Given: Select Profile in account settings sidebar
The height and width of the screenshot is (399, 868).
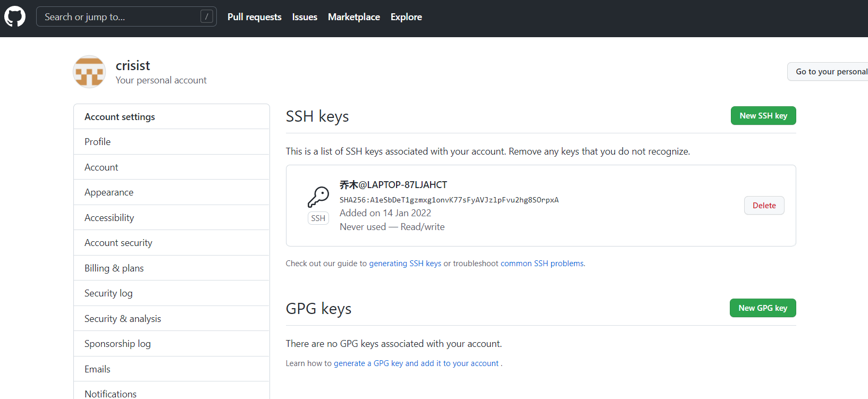Looking at the screenshot, I should pyautogui.click(x=98, y=142).
